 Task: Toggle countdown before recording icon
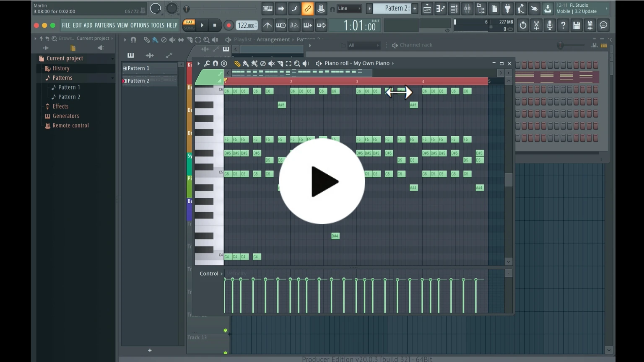(294, 26)
